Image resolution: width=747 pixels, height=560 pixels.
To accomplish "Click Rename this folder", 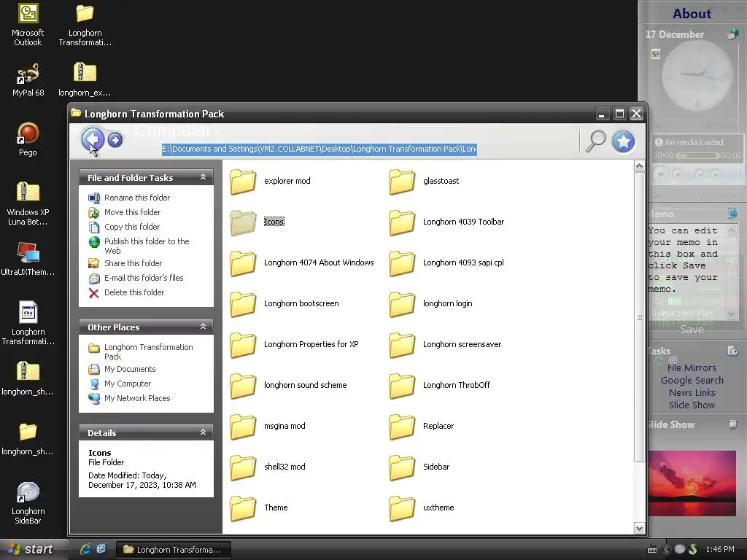I will point(129,198).
